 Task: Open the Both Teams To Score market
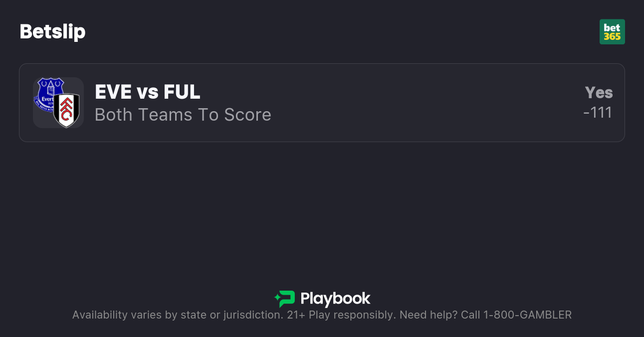(183, 115)
